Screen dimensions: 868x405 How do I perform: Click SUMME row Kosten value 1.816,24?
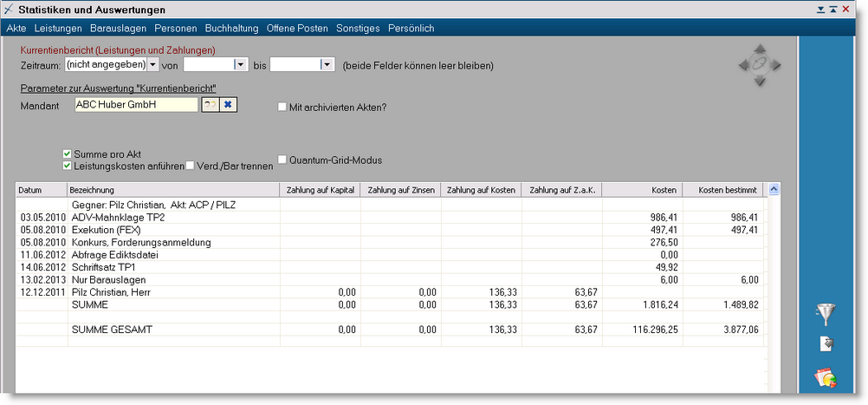658,304
